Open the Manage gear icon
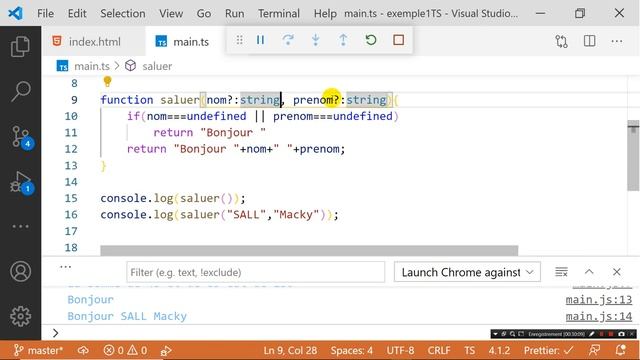 coord(20,316)
